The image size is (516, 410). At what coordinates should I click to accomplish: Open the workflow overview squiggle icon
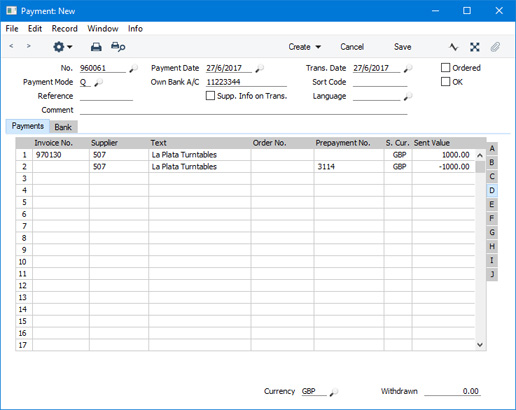pyautogui.click(x=453, y=47)
